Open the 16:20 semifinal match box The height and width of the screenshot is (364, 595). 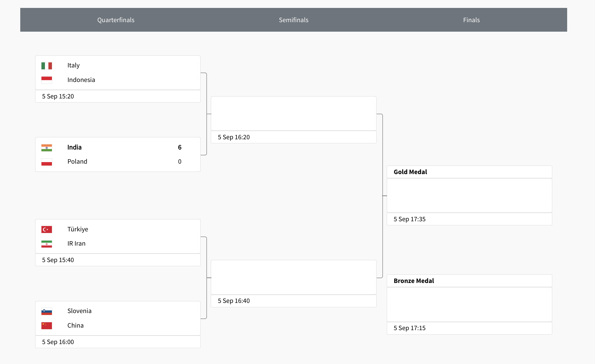point(293,113)
